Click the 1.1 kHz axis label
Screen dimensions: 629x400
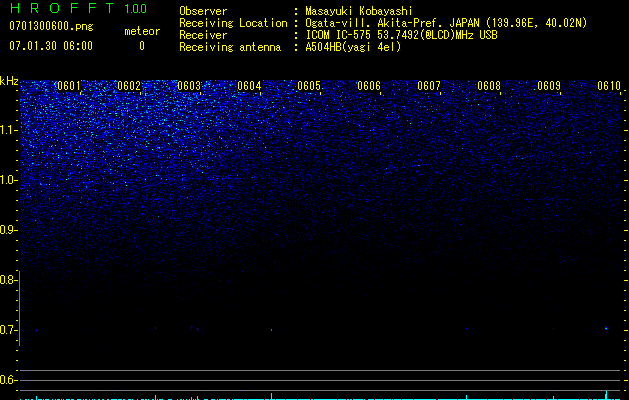(9, 130)
